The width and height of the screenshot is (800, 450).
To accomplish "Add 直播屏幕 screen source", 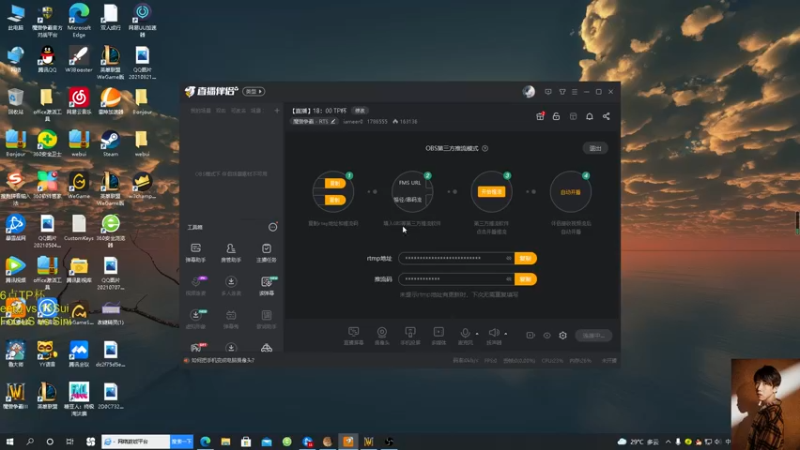I will tap(354, 336).
